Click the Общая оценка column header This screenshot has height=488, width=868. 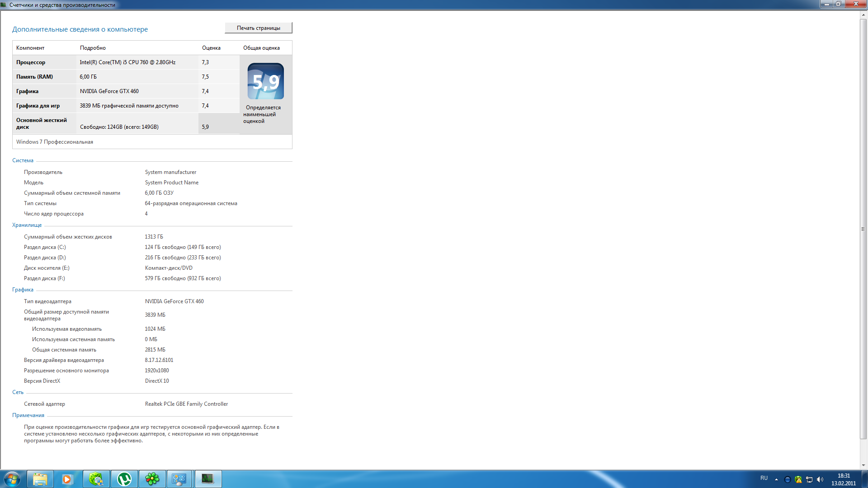coord(261,48)
